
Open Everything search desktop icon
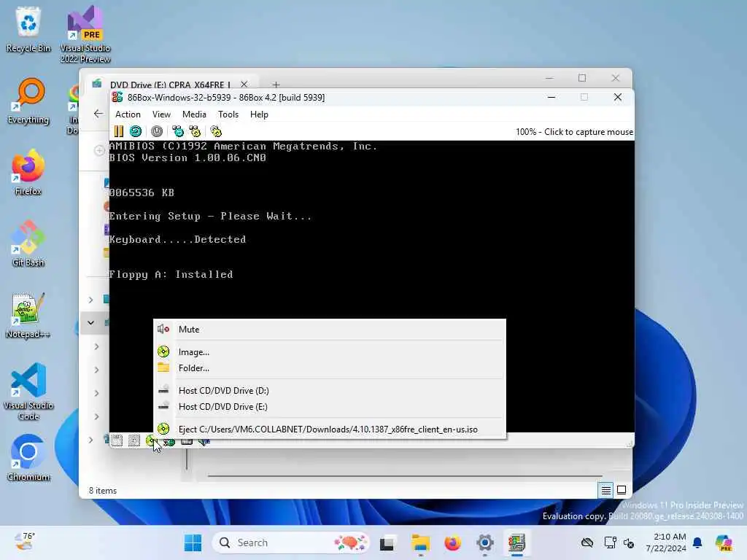(x=28, y=101)
